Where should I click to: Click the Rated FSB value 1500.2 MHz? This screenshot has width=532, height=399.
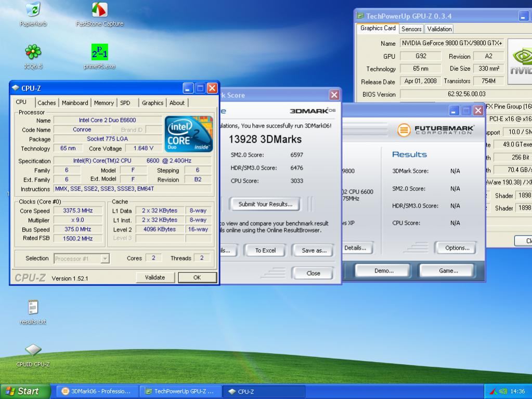click(x=77, y=238)
